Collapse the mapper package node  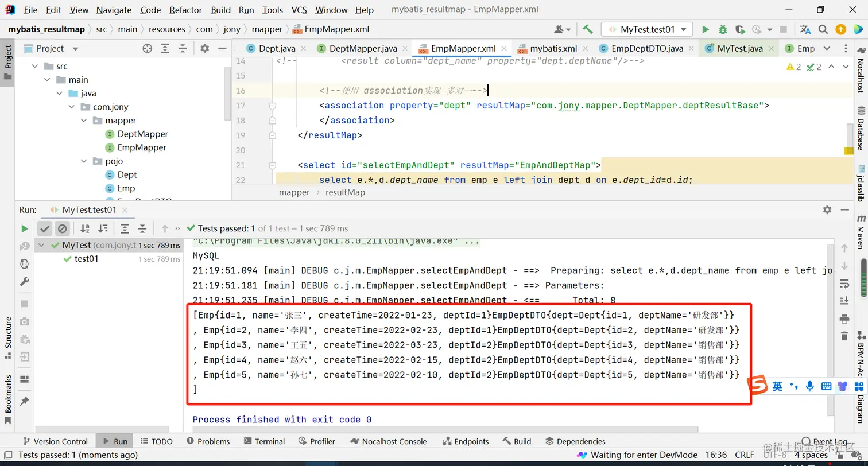84,121
